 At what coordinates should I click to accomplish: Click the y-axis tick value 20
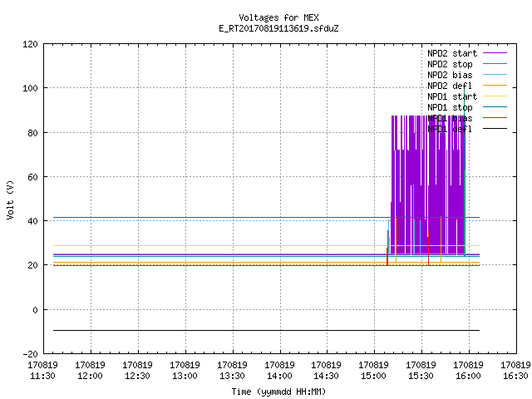coord(33,265)
